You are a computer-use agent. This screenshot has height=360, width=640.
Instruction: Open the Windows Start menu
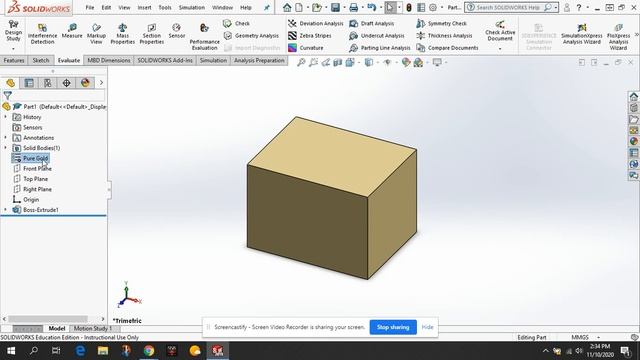[x=11, y=351]
